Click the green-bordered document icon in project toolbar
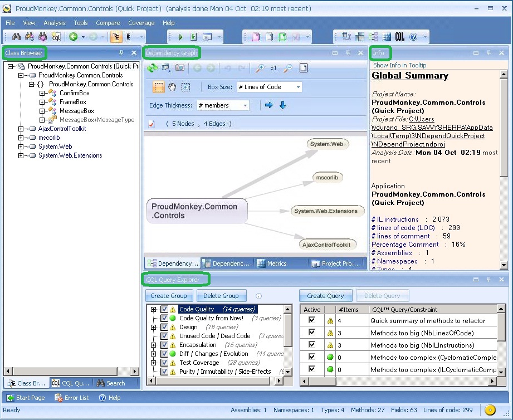 pos(282,37)
